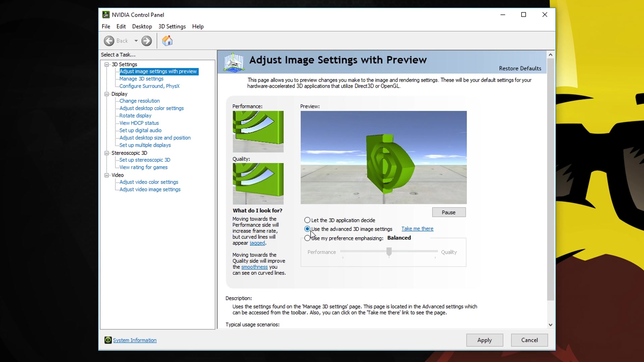Collapse the 3D Settings tree node

click(107, 64)
